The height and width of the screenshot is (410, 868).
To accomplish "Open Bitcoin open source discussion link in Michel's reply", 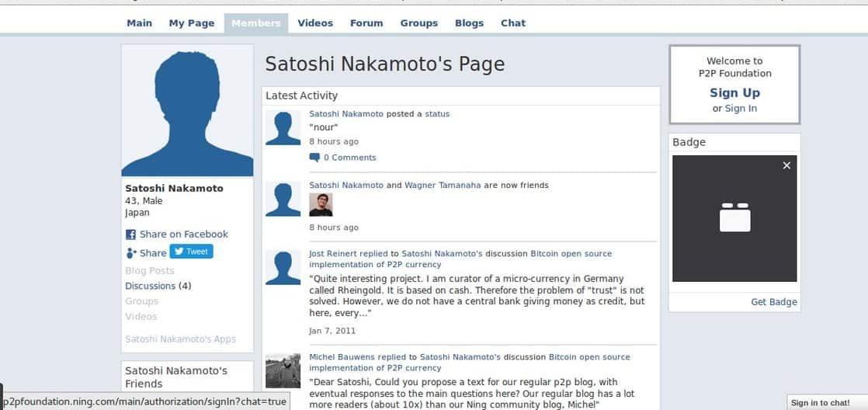I will tap(470, 363).
